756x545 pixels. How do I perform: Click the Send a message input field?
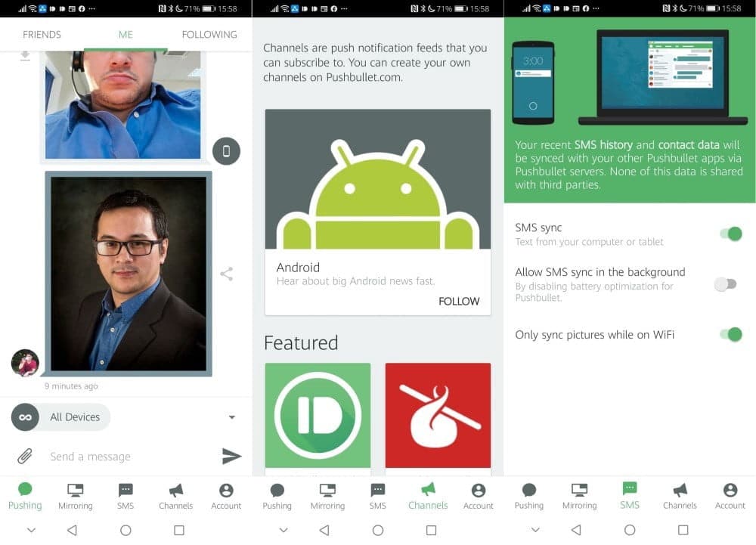pos(98,456)
